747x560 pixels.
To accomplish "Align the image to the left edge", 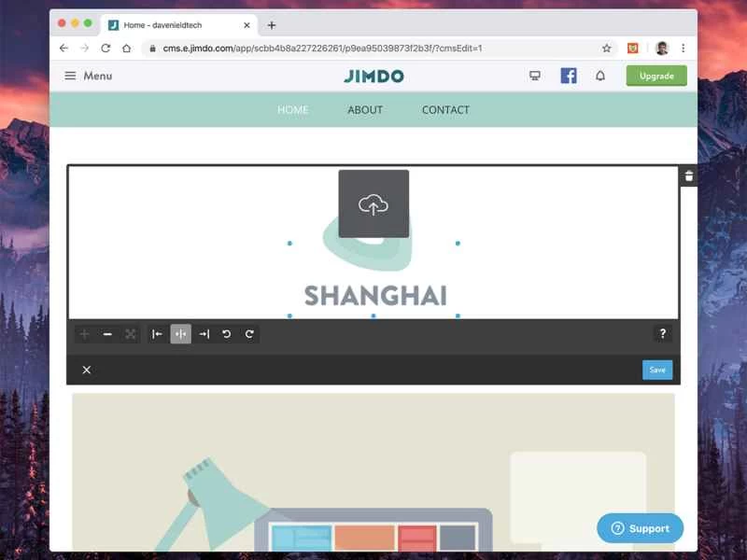I will pos(158,334).
